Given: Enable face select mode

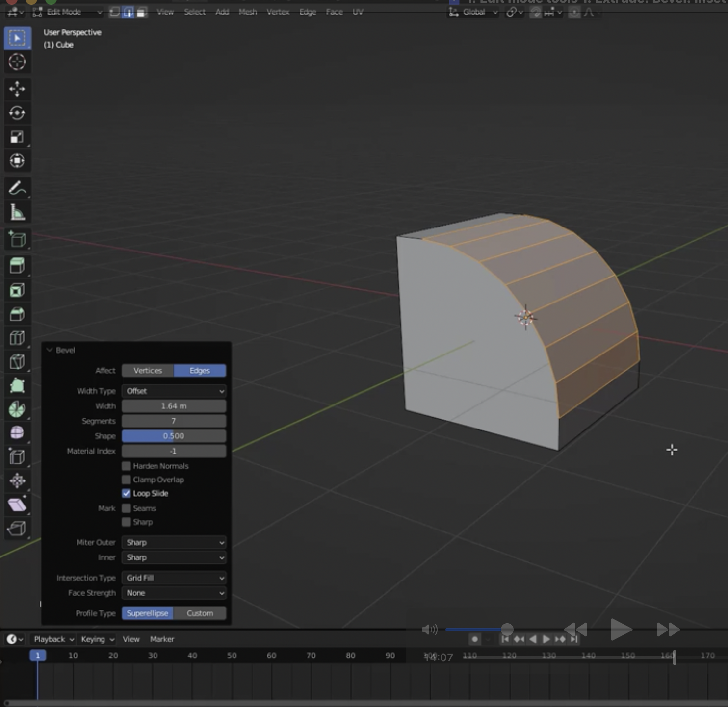Looking at the screenshot, I should (x=141, y=12).
